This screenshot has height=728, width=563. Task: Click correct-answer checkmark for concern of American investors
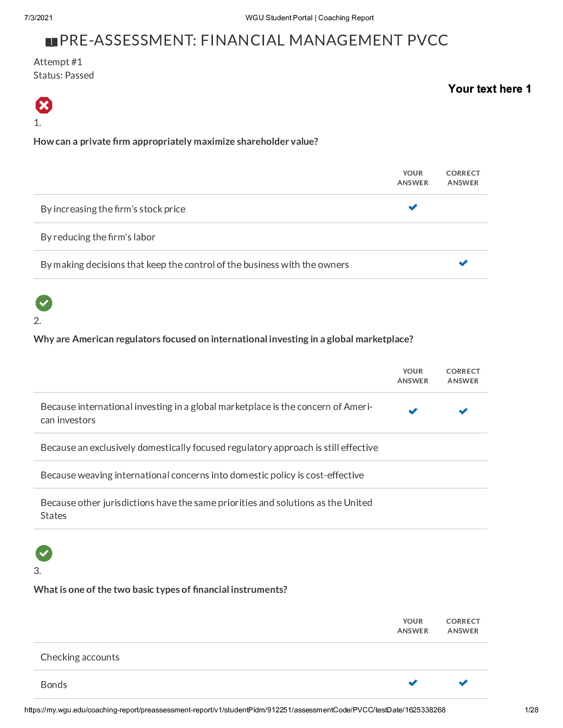[x=463, y=411]
